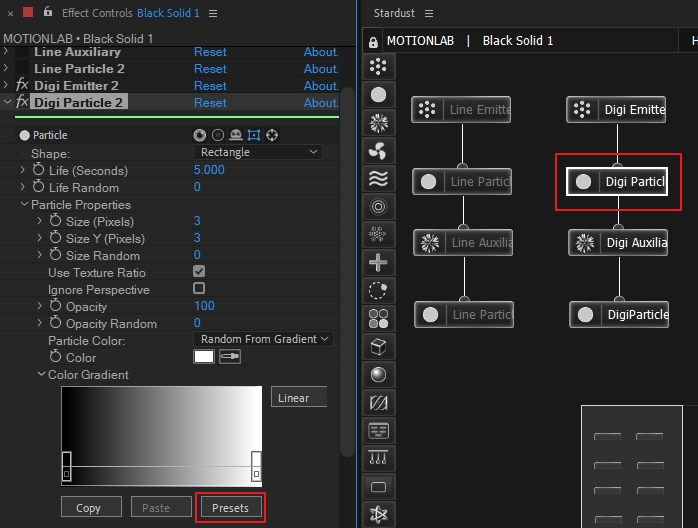Select the bounding-box particle mode icon
698x528 pixels.
[254, 135]
